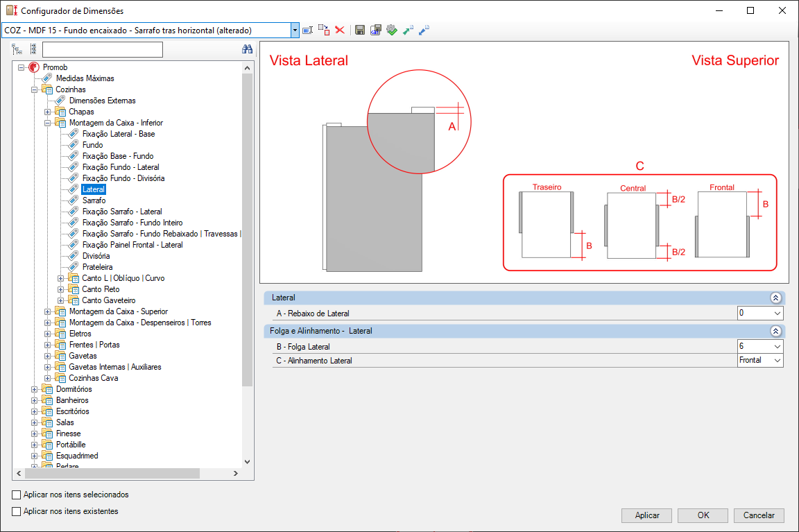Click the tree's vertical scrollbar thumb
This screenshot has height=532, width=799.
point(247,230)
